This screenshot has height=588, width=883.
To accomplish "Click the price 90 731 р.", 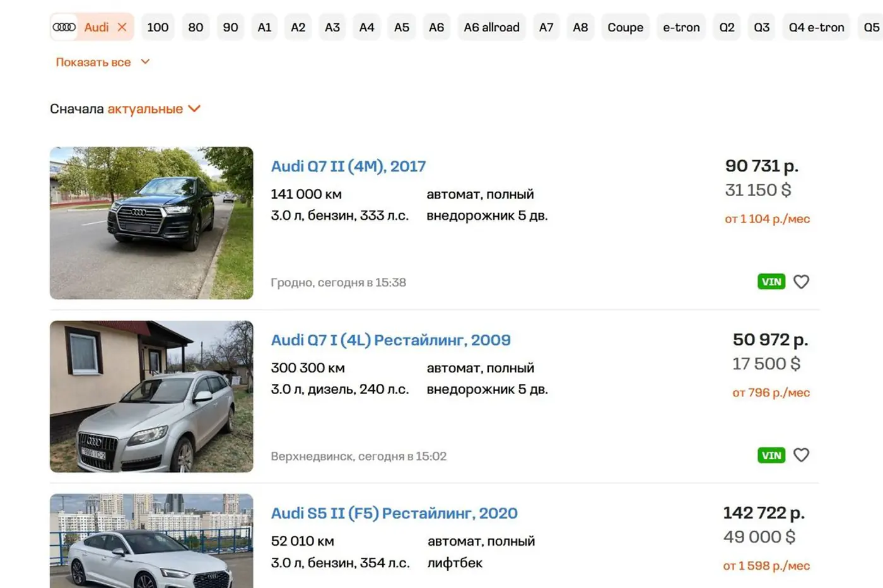I will tap(761, 166).
